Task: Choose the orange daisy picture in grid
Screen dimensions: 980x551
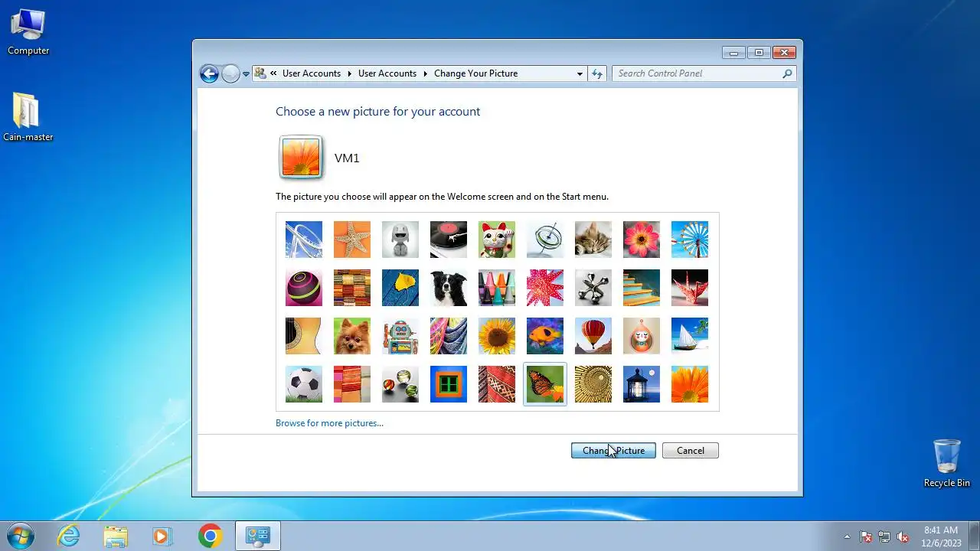Action: 690,384
